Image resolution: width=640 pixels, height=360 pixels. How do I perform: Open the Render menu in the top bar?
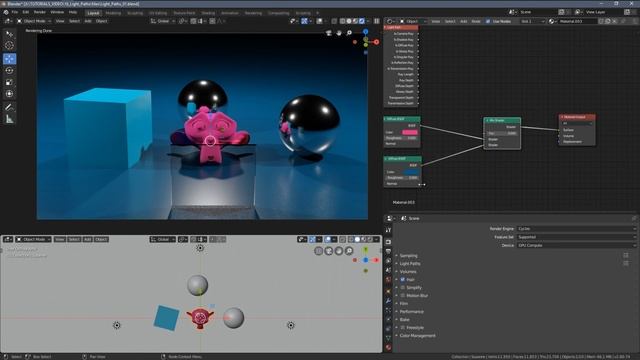(40, 12)
